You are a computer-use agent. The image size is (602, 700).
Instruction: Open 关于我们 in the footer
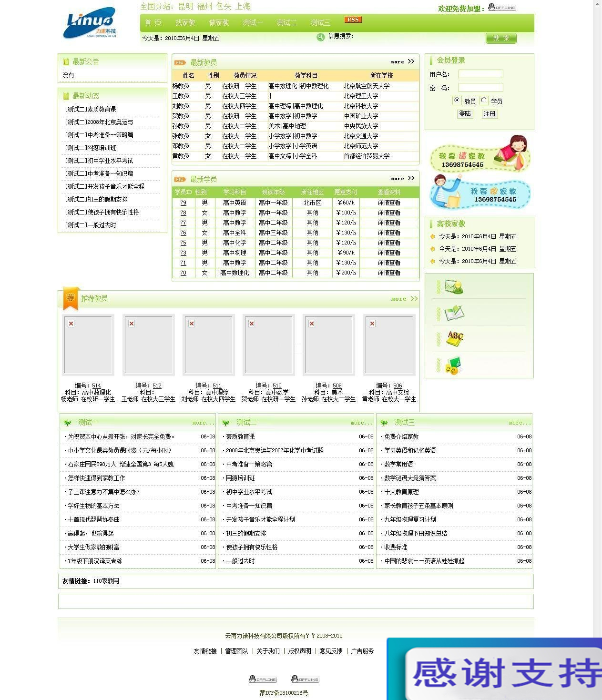[x=268, y=651]
